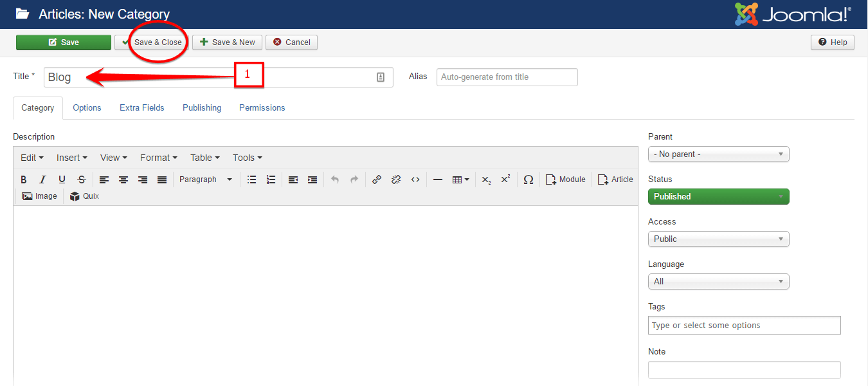Viewport: 868px width, 386px height.
Task: Open the Insert menu in editor
Action: [x=71, y=158]
